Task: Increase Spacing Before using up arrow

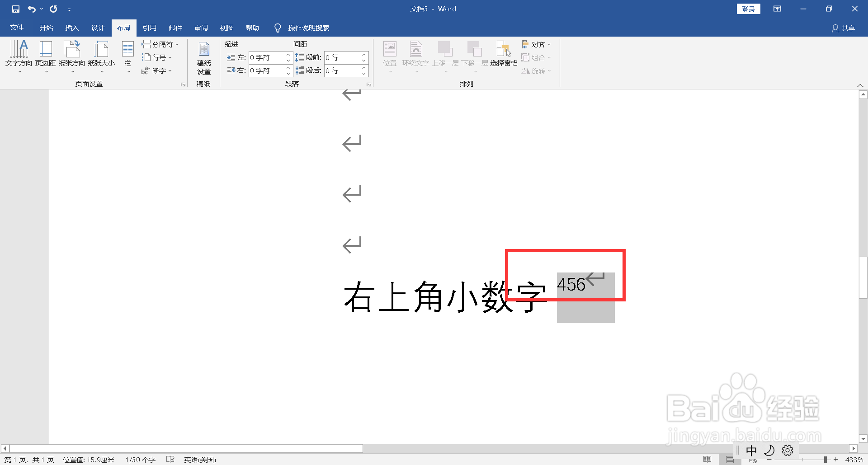Action: (x=364, y=55)
